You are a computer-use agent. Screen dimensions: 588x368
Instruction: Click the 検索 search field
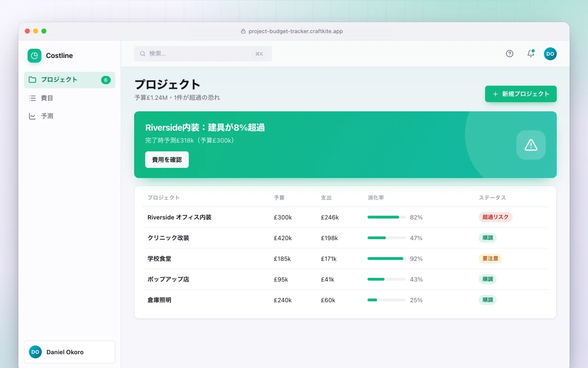point(203,53)
